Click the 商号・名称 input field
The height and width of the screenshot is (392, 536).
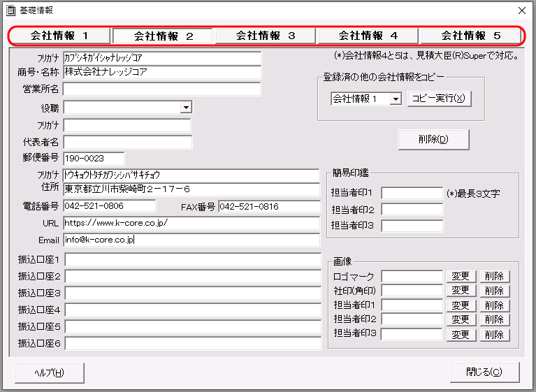click(x=162, y=72)
